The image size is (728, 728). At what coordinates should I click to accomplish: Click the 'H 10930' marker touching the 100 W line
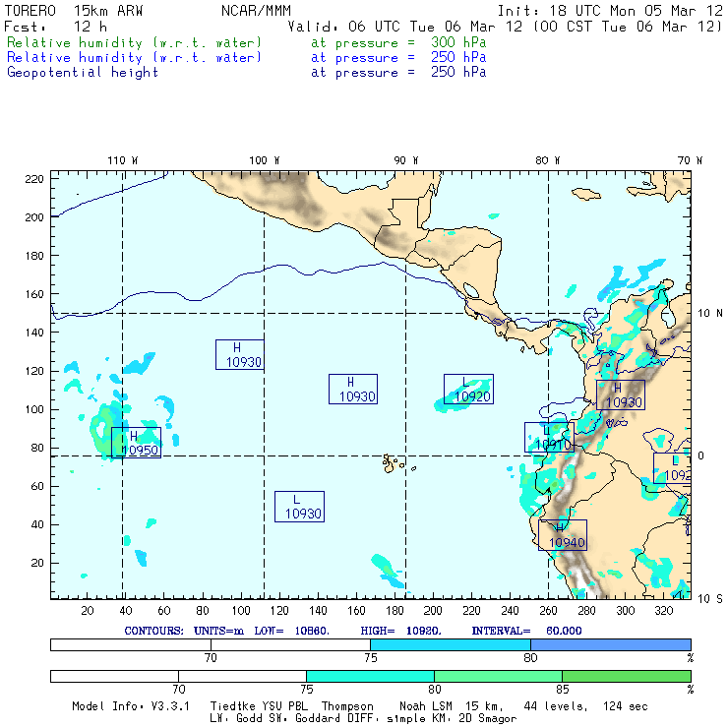[x=240, y=355]
